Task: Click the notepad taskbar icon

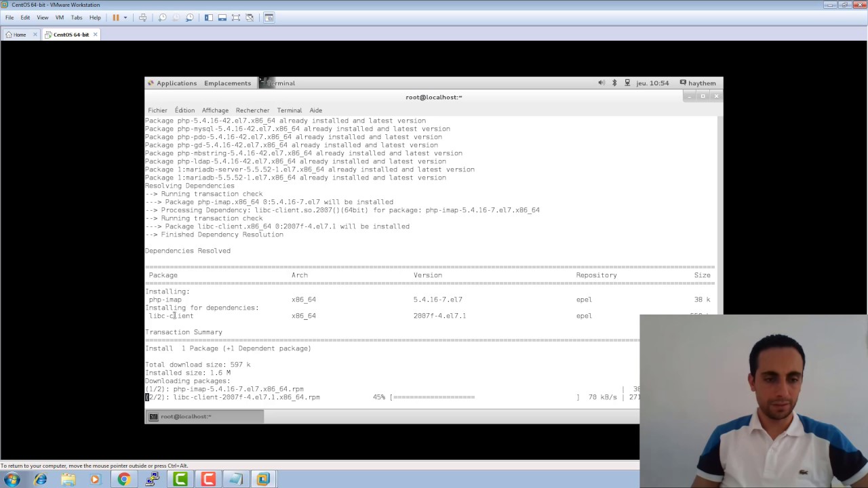Action: [x=235, y=479]
